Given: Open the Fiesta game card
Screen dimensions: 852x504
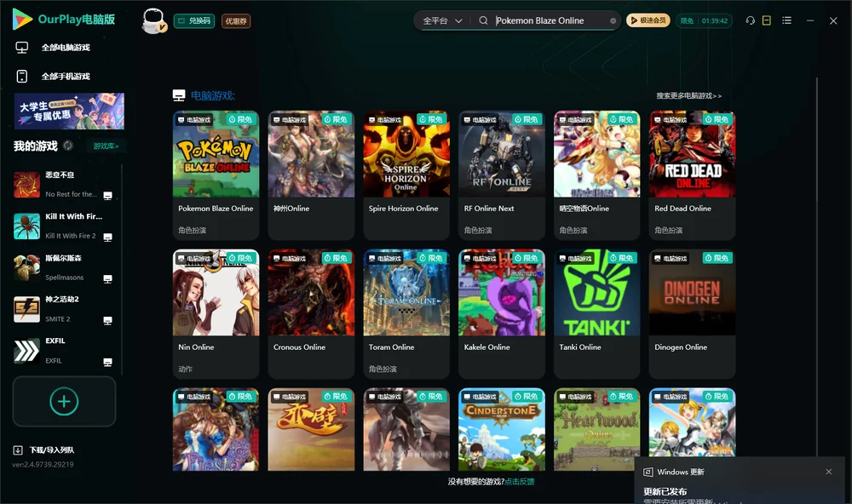Looking at the screenshot, I should [216, 429].
